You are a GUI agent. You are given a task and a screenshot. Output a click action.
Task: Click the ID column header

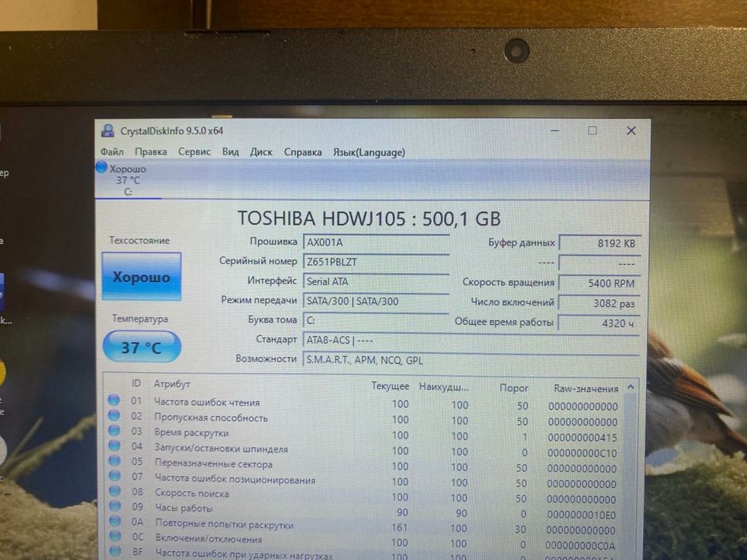pyautogui.click(x=136, y=383)
